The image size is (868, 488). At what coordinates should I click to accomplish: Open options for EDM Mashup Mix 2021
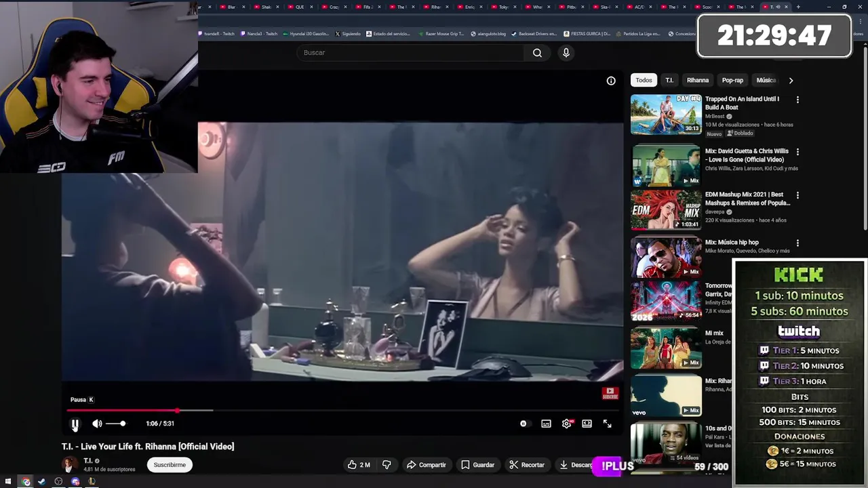pos(797,195)
